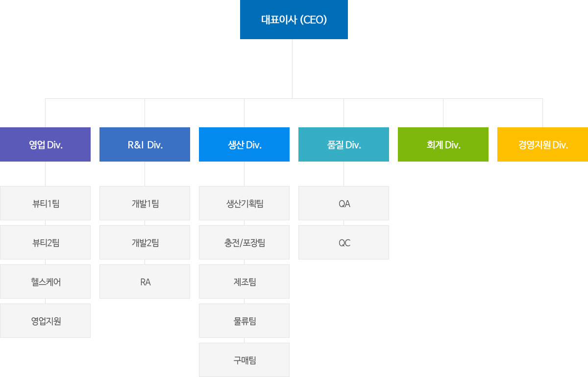
Task: Click the QA team box
Action: pos(343,203)
